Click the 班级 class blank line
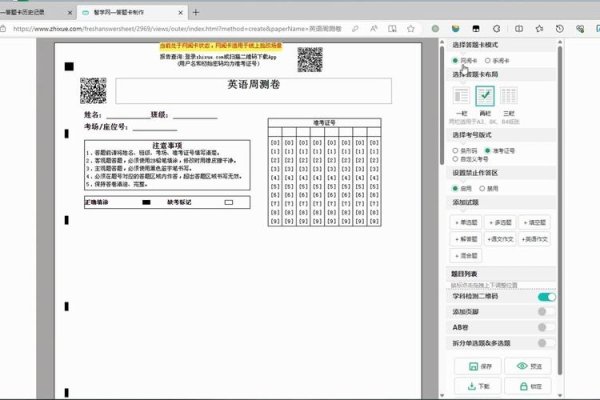The image size is (600, 400). click(x=195, y=116)
